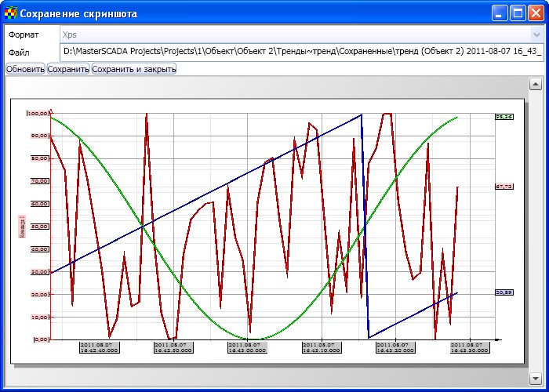This screenshot has width=549, height=392.
Task: Click into the Файл path field
Action: (301, 53)
